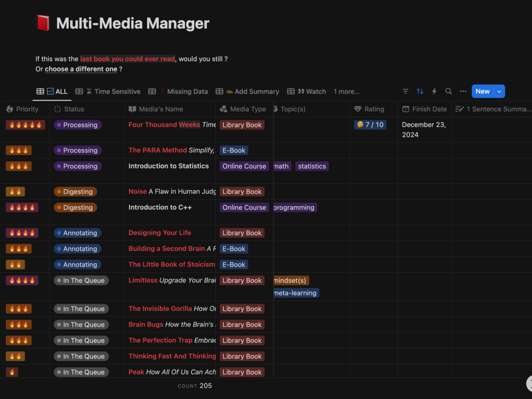532x399 pixels.
Task: Click the Rating column diamond icon
Action: (x=358, y=109)
